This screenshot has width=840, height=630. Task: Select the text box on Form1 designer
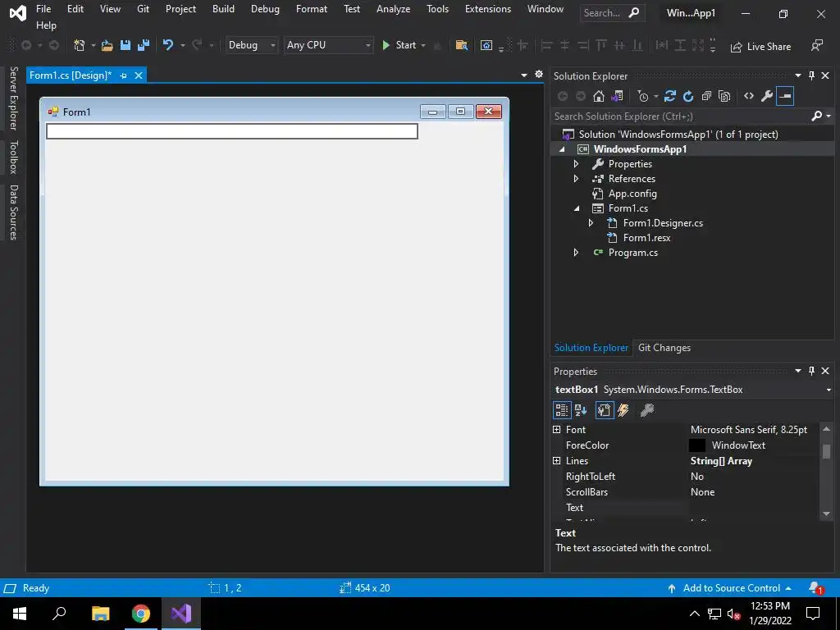tap(232, 131)
